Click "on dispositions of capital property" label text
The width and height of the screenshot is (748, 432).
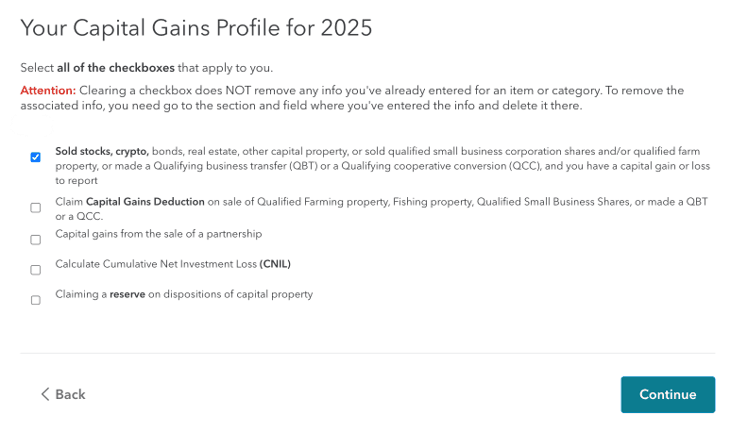click(230, 294)
